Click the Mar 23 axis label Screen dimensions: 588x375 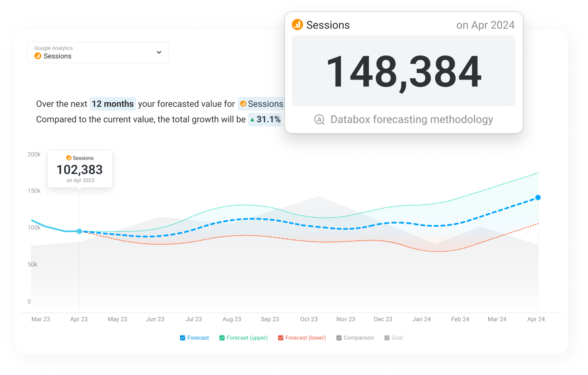[40, 319]
